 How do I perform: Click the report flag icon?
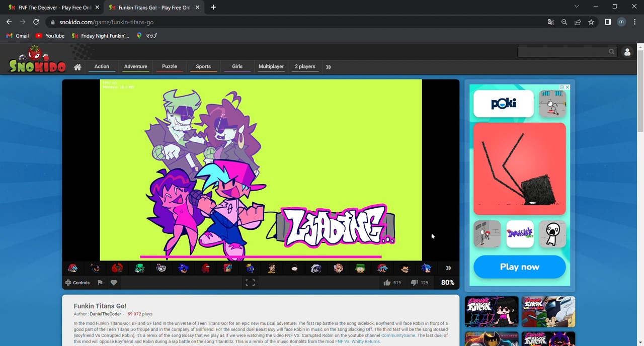[x=100, y=283]
